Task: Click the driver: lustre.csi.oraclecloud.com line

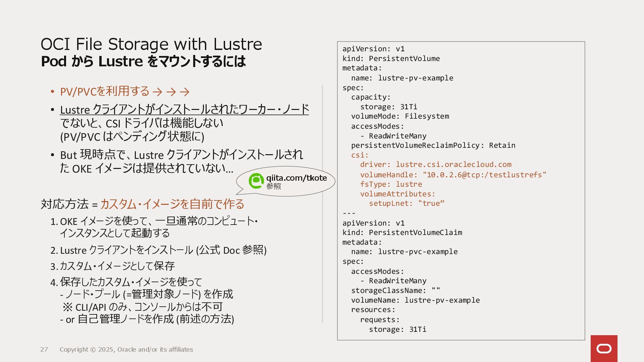Action: pyautogui.click(x=435, y=165)
